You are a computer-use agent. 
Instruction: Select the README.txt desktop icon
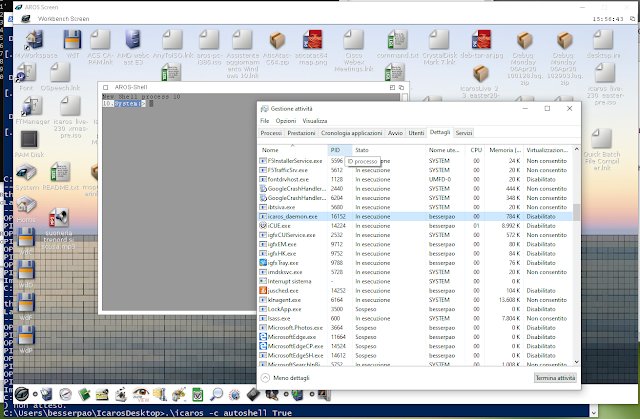[x=60, y=172]
